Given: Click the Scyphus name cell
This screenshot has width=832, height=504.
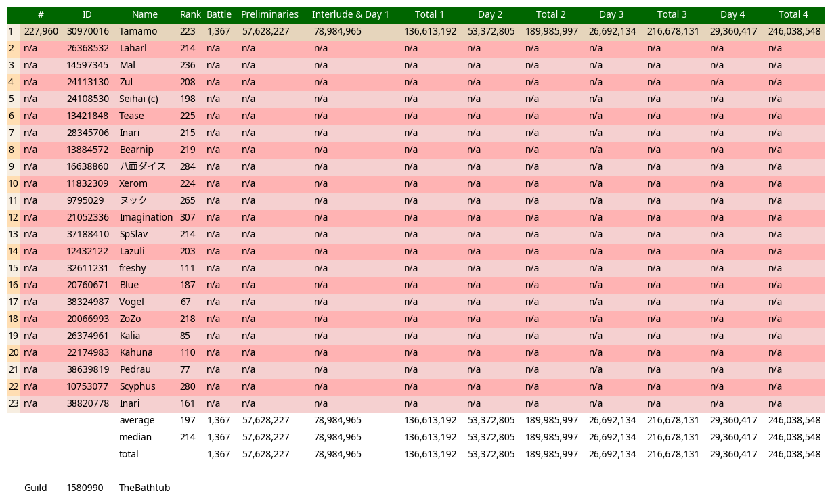Looking at the screenshot, I should (137, 386).
